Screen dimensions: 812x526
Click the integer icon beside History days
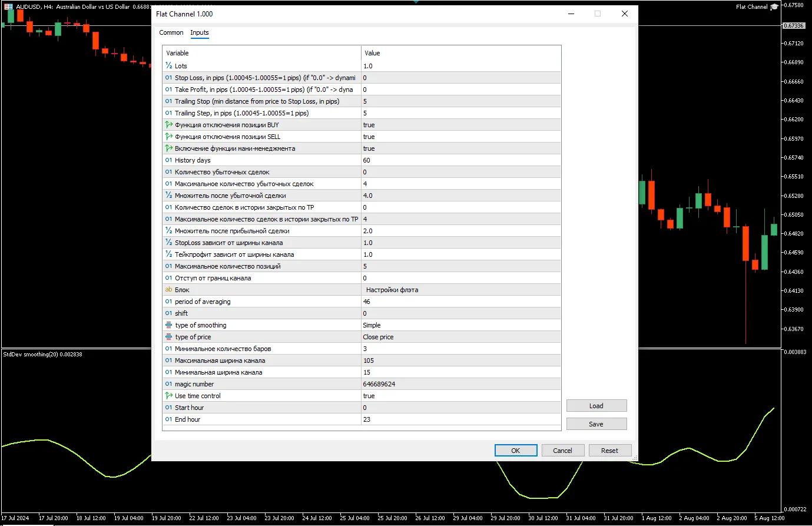click(169, 160)
